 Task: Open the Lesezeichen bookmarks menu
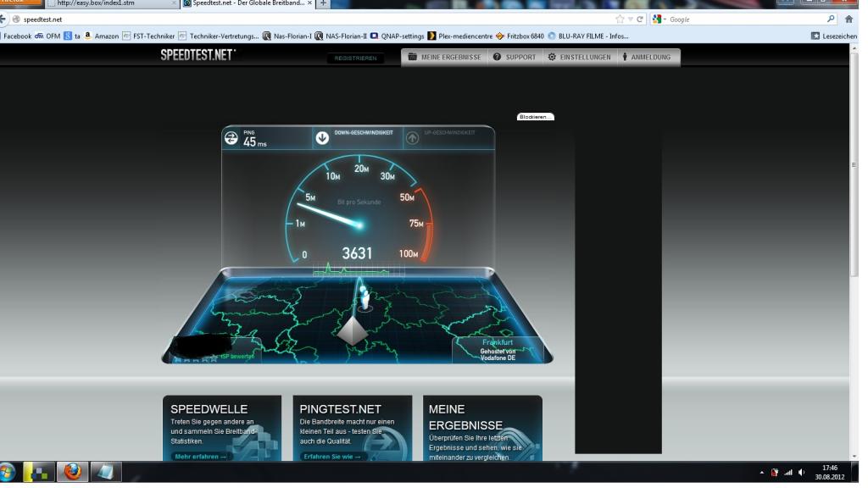[834, 36]
